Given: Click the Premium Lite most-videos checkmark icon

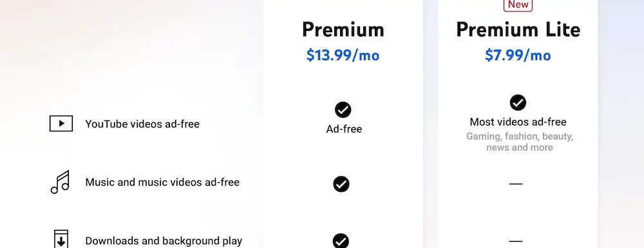Looking at the screenshot, I should [518, 102].
